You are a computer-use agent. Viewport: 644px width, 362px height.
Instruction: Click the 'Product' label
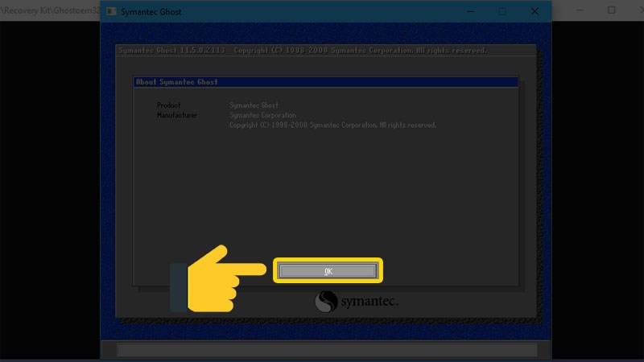click(x=168, y=105)
